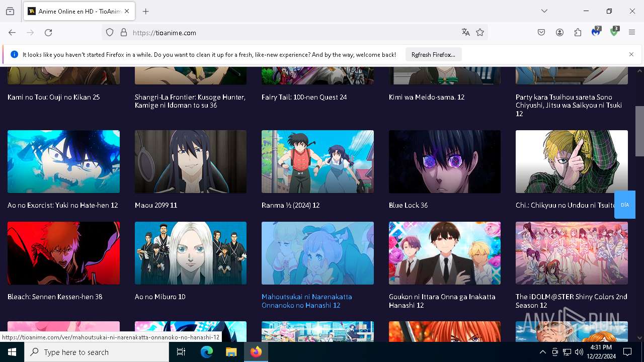Select The iDOLM@STER Shiny Colors thumbnail
The height and width of the screenshot is (362, 644).
point(572,253)
